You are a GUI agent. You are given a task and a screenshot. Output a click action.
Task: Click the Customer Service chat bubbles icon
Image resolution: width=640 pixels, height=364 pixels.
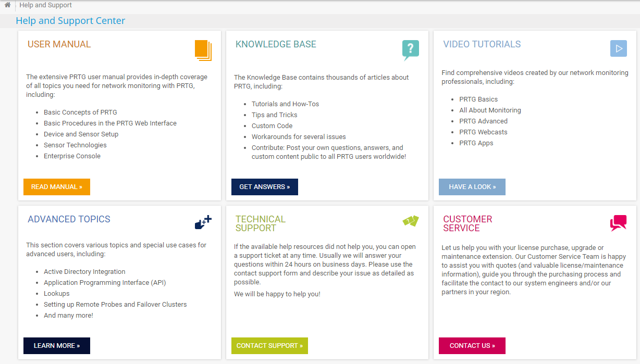618,223
